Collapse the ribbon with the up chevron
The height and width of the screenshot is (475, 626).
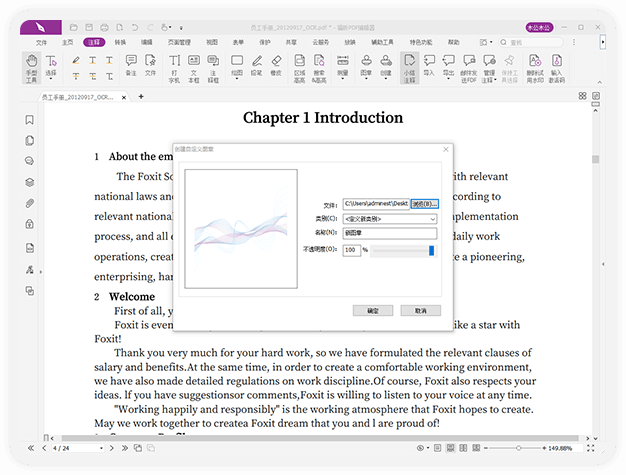pyautogui.click(x=600, y=82)
